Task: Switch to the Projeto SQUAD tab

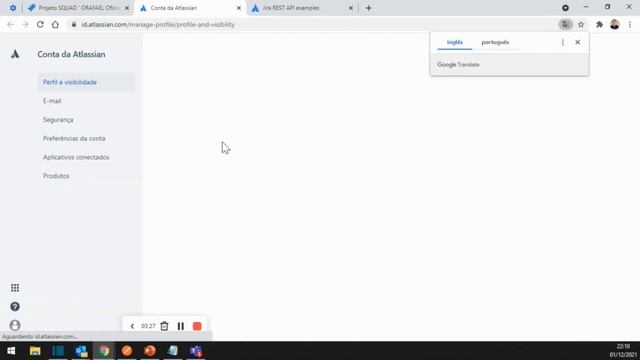Action: coord(78,8)
